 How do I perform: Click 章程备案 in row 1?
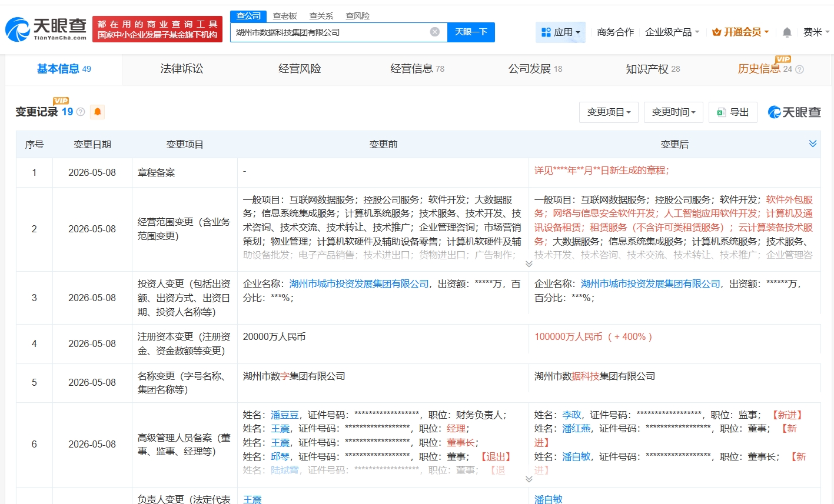(156, 172)
